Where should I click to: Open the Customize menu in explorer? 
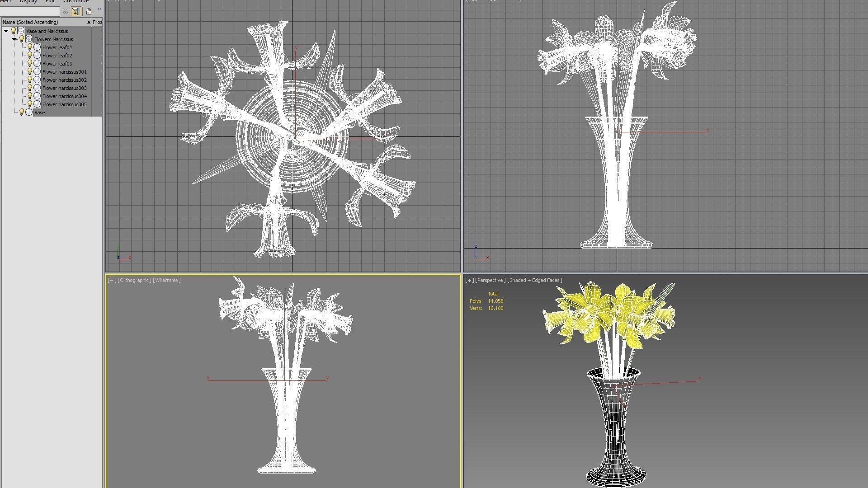click(x=76, y=1)
